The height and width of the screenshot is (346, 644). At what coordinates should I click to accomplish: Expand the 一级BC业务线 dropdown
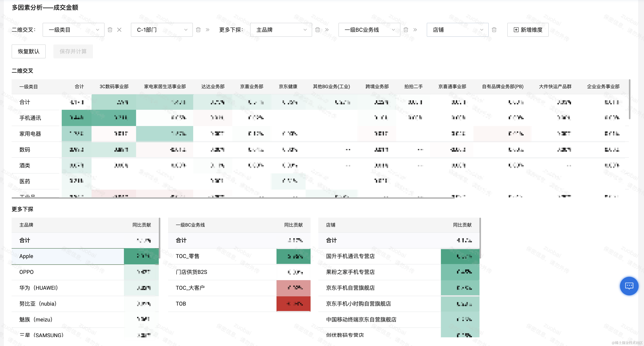369,30
